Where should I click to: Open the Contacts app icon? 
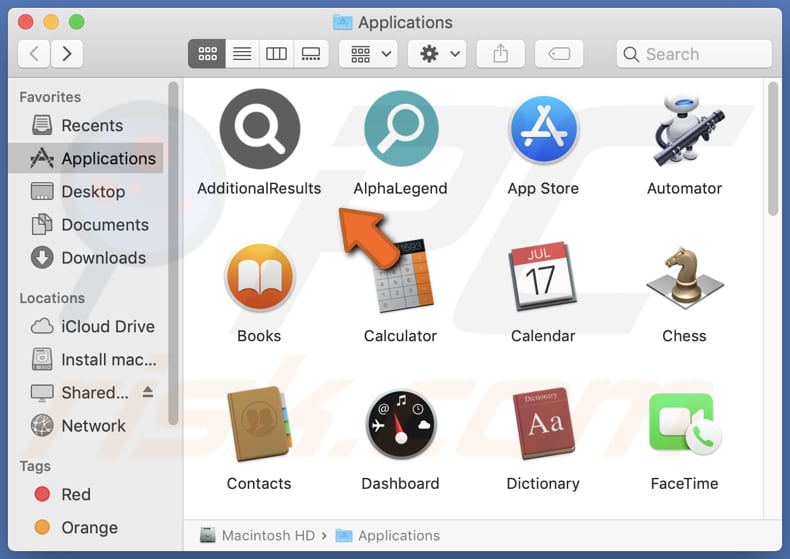259,424
